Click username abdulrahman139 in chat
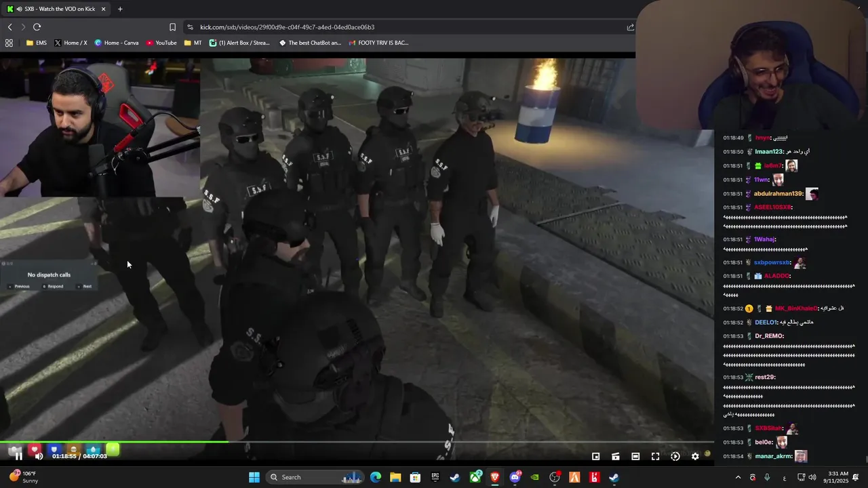Image resolution: width=868 pixels, height=488 pixels. [x=778, y=194]
